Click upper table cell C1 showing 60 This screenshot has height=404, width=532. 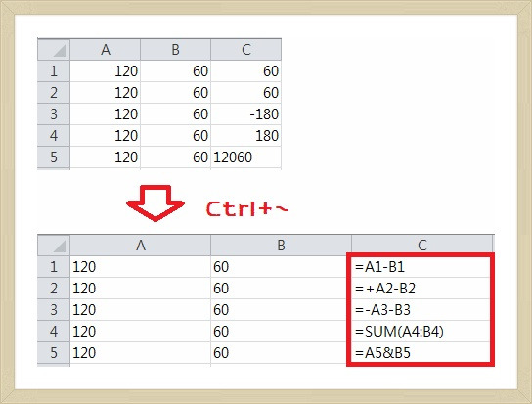click(246, 71)
